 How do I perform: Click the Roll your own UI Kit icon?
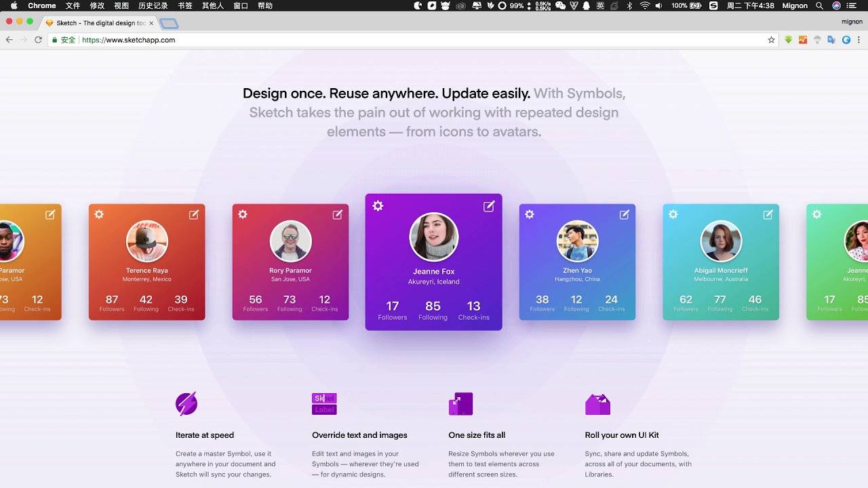(597, 405)
